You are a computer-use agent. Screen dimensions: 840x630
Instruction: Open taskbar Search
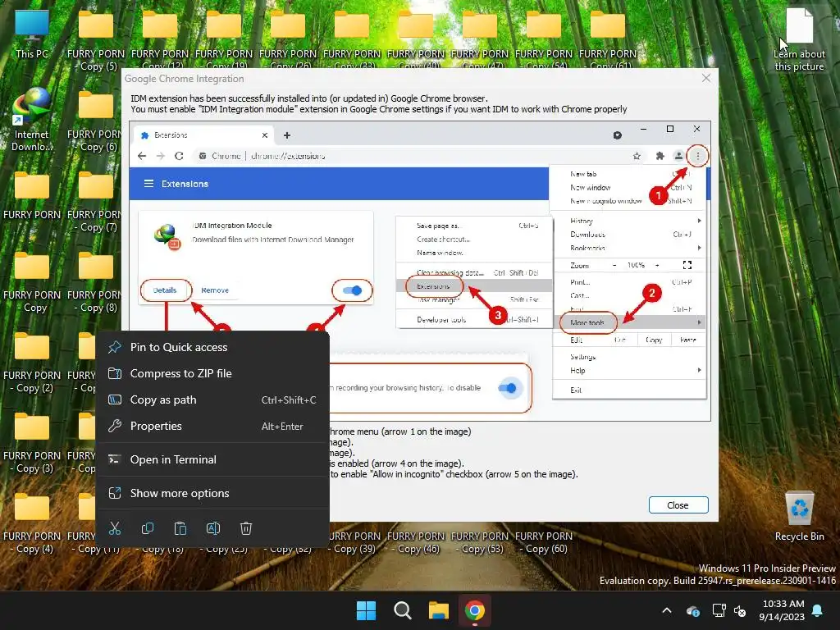pos(402,610)
